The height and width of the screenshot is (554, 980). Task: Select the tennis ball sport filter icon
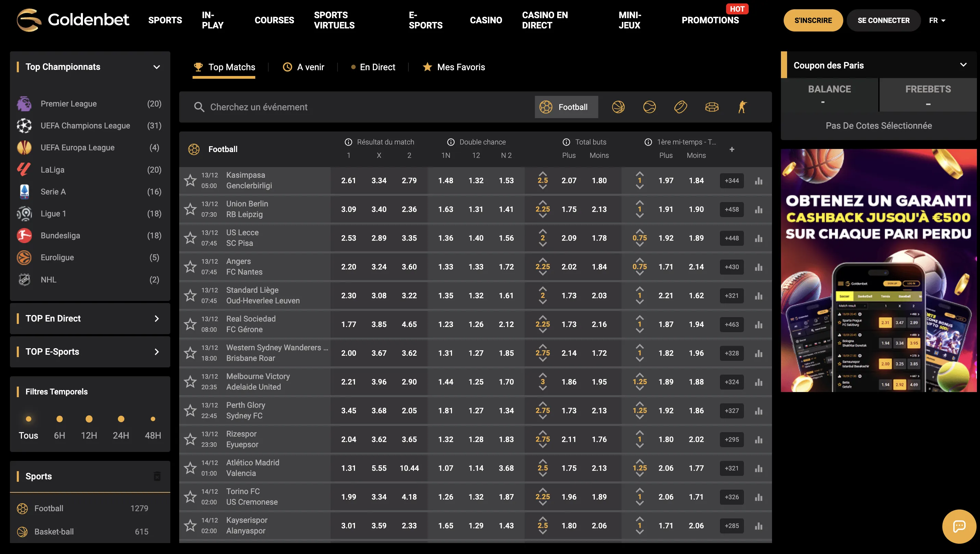coord(649,107)
